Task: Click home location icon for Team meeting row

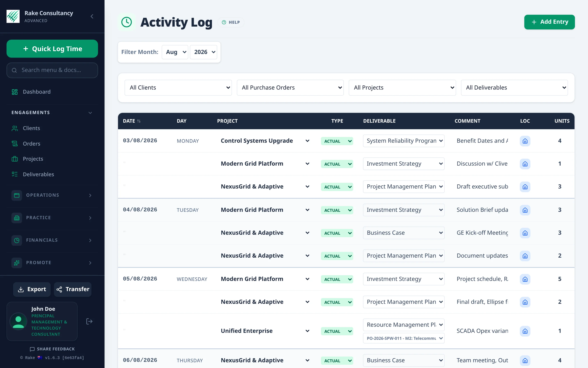Action: click(x=525, y=360)
